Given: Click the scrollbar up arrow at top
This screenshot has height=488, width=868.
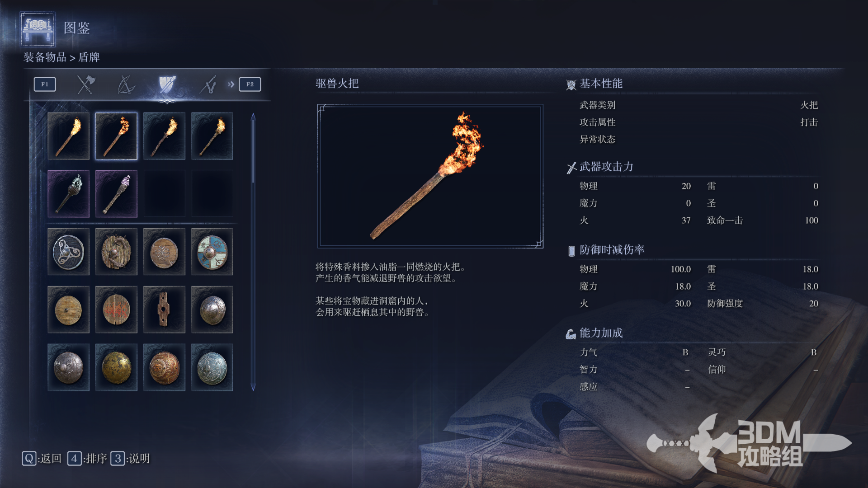Looking at the screenshot, I should tap(253, 117).
